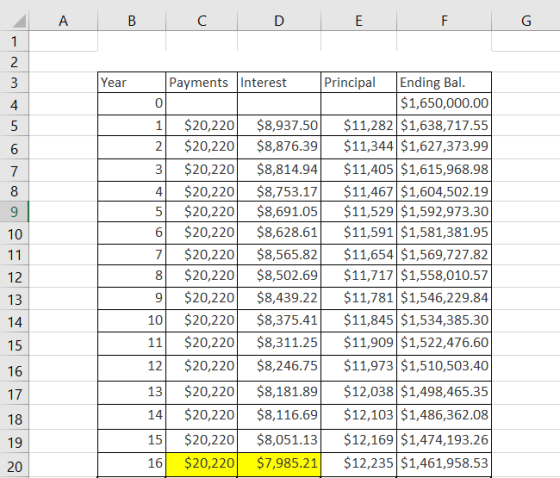The image size is (560, 478).
Task: Select ending balance $1,592,973.30
Action: click(444, 212)
